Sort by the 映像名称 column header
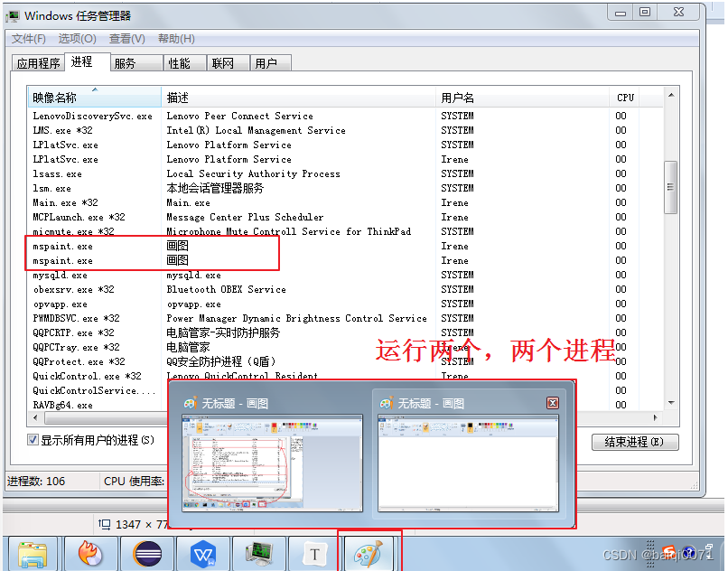This screenshot has width=728, height=571. (94, 98)
